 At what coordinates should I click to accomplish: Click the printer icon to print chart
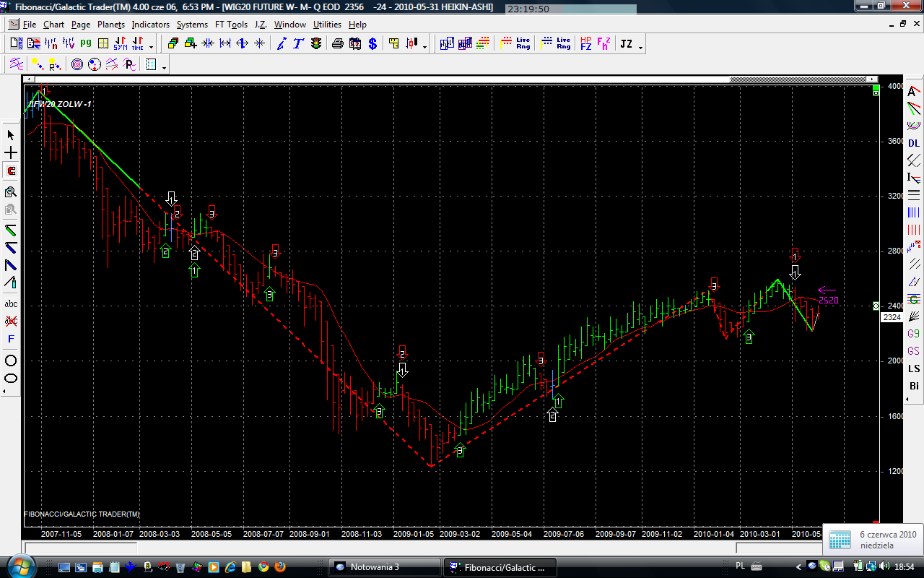[337, 44]
